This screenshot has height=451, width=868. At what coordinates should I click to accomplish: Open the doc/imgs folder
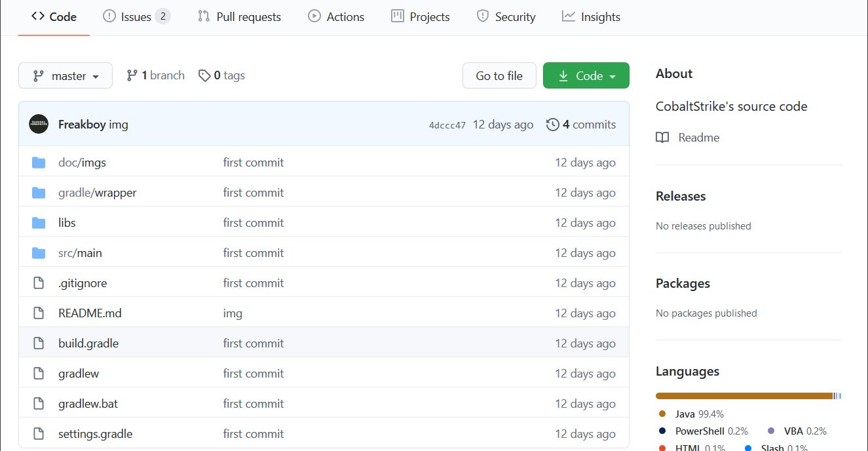(x=82, y=163)
